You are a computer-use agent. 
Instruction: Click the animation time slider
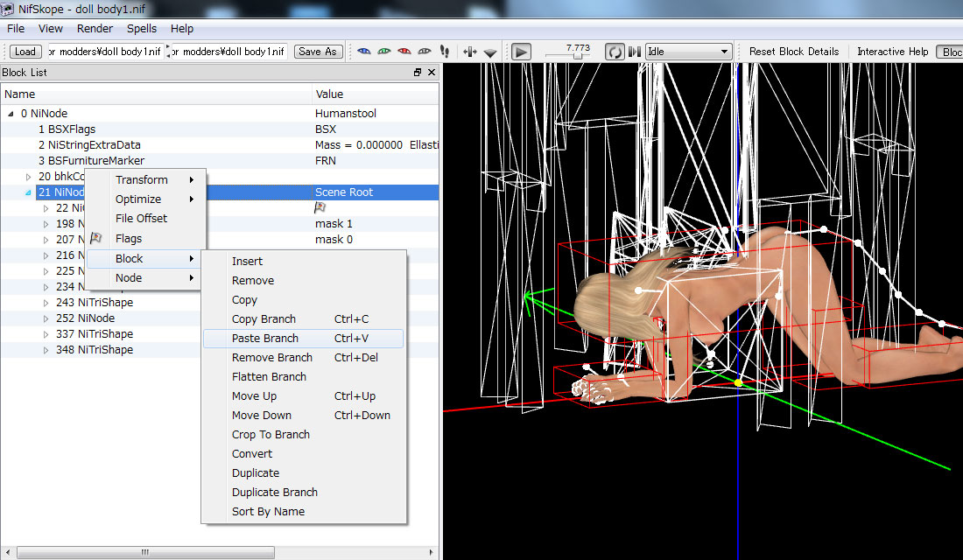pyautogui.click(x=576, y=55)
